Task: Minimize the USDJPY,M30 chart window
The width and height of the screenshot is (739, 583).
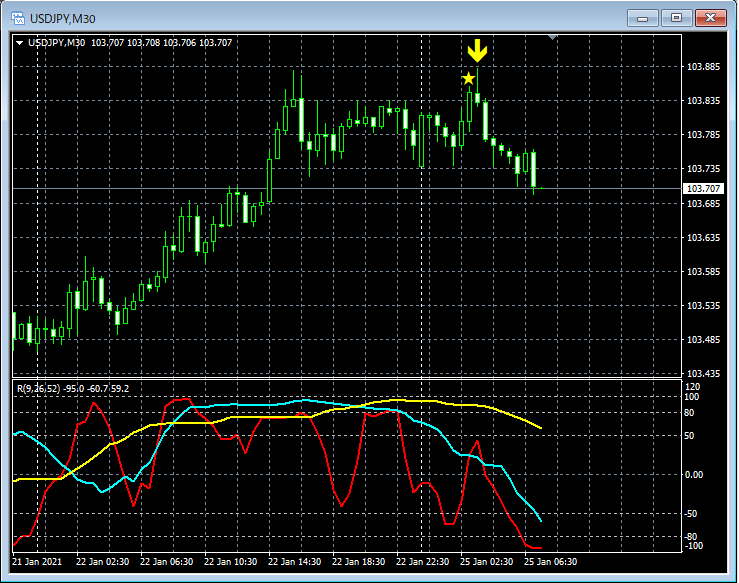Action: tap(642, 18)
